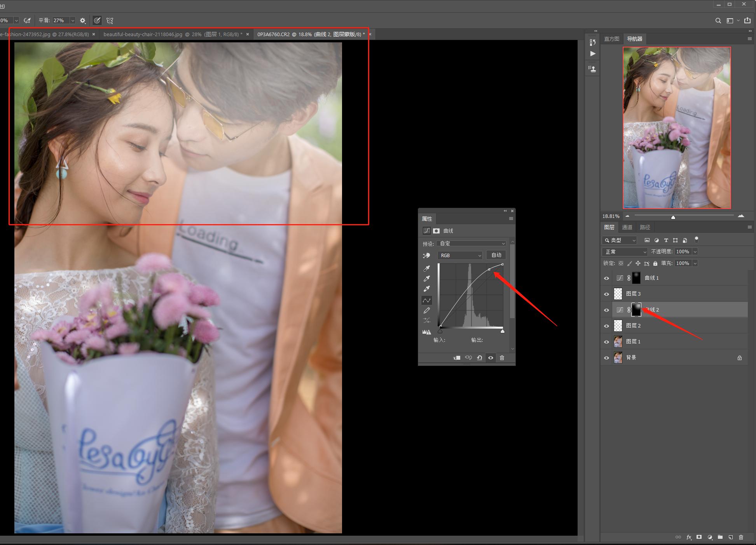
Task: Switch to the 通道 tab
Action: (627, 227)
